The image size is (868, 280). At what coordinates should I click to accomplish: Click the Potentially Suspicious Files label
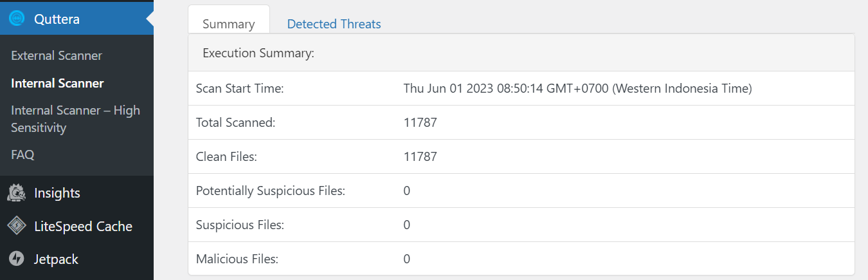pyautogui.click(x=271, y=191)
